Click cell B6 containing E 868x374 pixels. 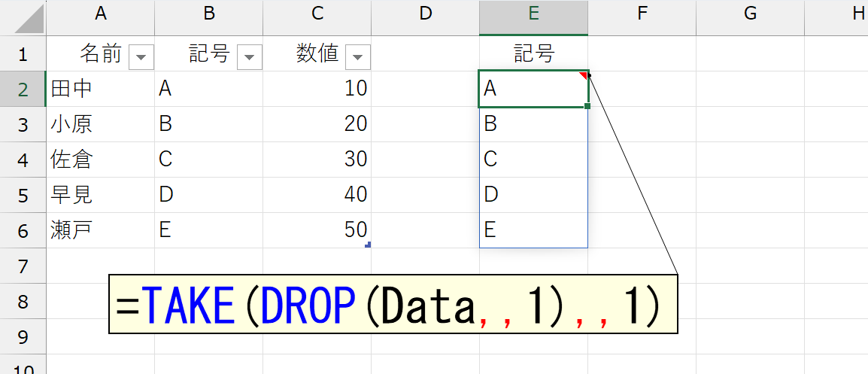(208, 231)
